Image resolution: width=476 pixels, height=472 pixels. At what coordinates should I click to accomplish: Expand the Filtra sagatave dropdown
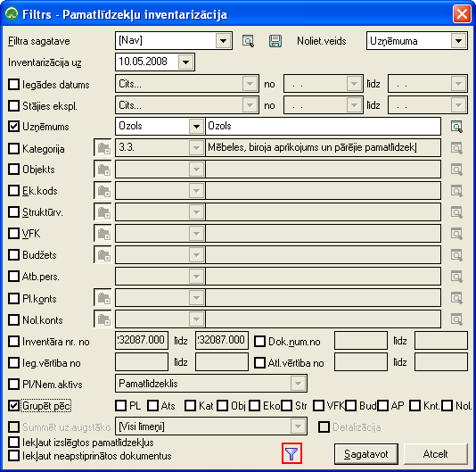(x=223, y=41)
